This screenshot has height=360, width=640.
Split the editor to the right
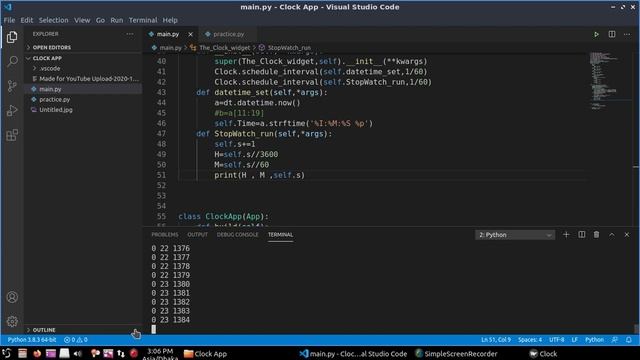pyautogui.click(x=612, y=34)
